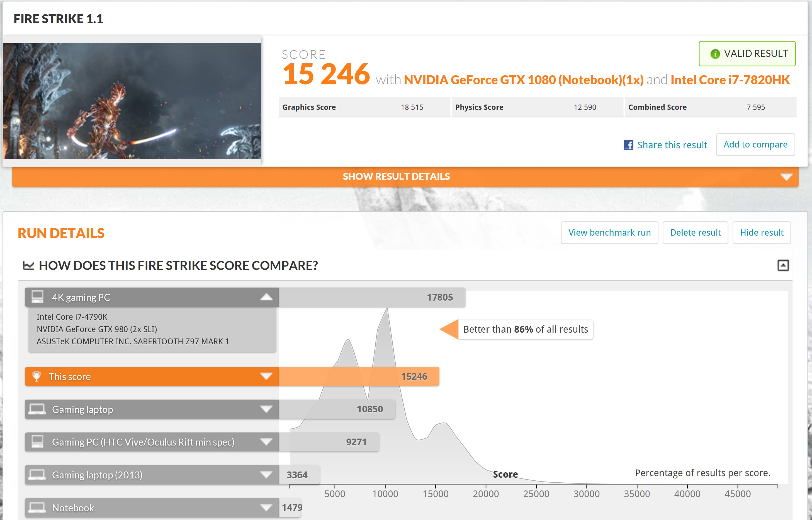
Task: Collapse the 4K gaming PC details arrow
Action: [x=266, y=297]
